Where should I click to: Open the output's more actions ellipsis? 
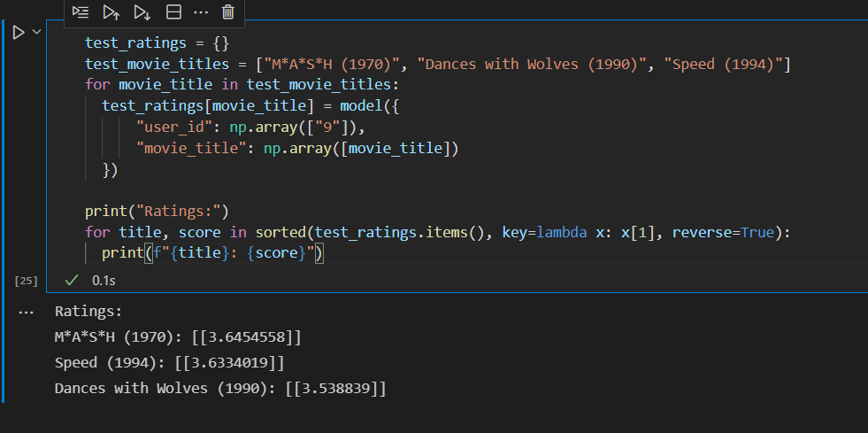tap(26, 313)
